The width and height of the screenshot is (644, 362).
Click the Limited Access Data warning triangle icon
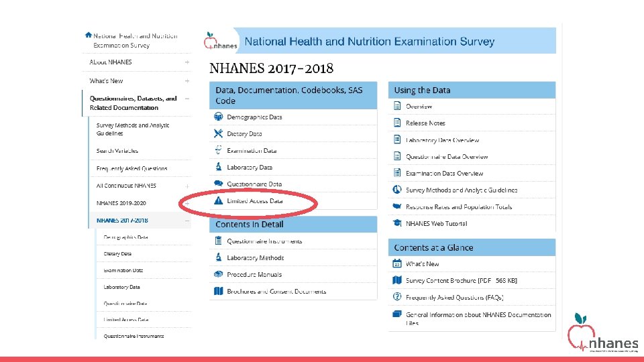[219, 200]
